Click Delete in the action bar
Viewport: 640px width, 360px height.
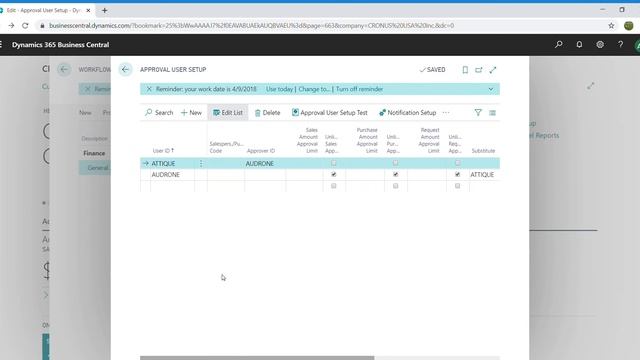(x=267, y=113)
